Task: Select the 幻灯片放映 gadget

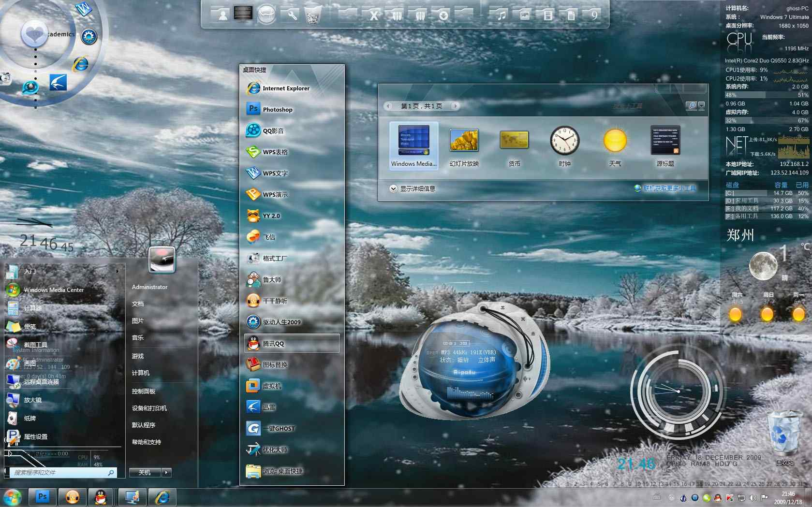Action: 464,146
